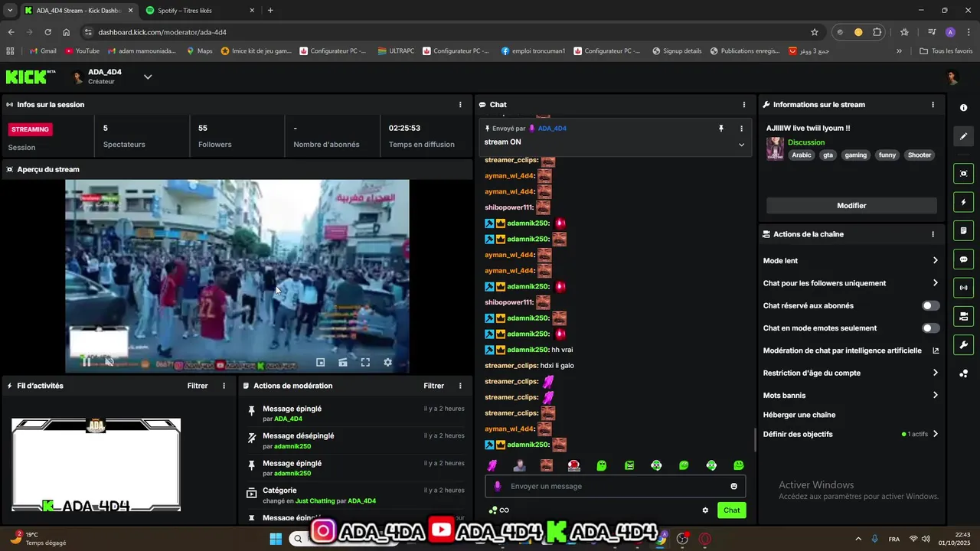The image size is (980, 551).
Task: Expand 'Chat pour les followers uniquement'
Action: click(851, 283)
